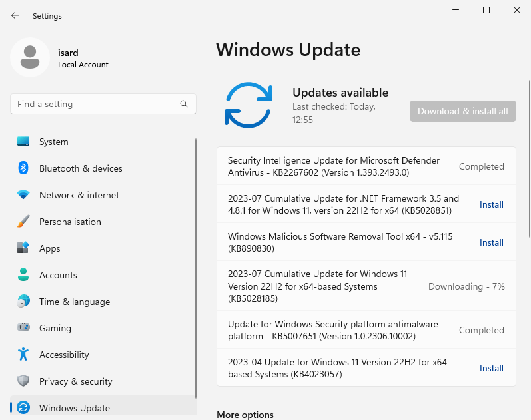Open Privacy & security shield icon

(23, 381)
